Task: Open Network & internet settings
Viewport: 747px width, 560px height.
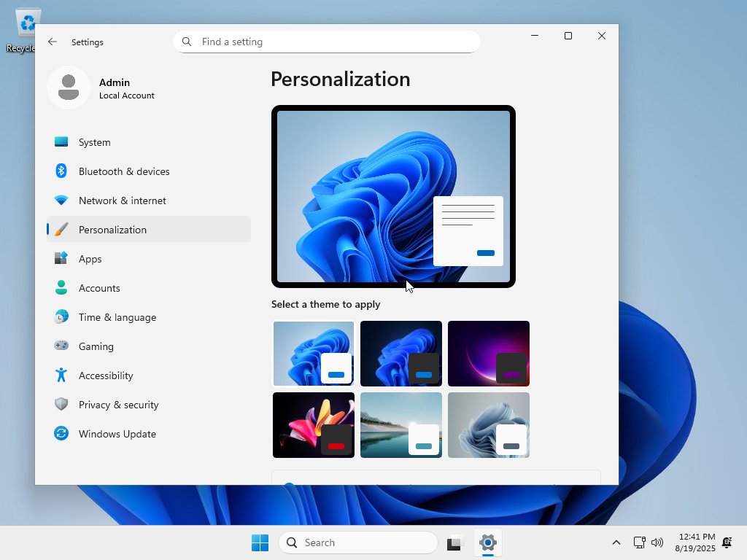Action: [x=149, y=201]
